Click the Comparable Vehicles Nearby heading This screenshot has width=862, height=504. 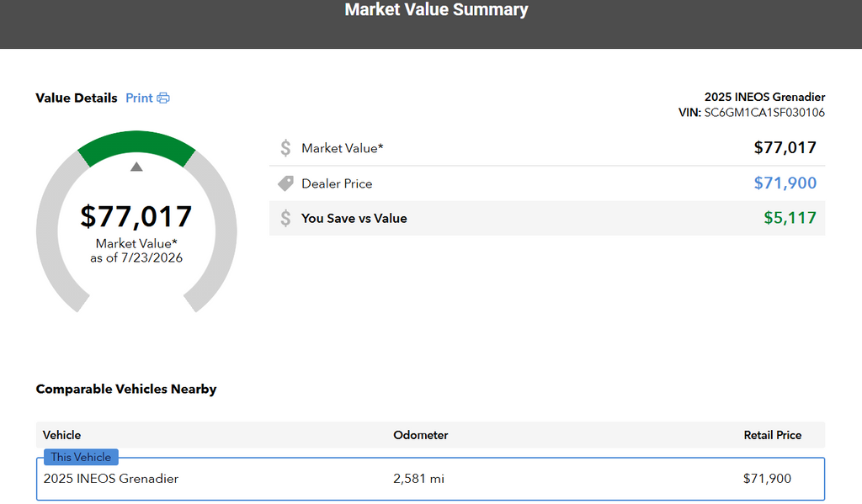tap(126, 389)
